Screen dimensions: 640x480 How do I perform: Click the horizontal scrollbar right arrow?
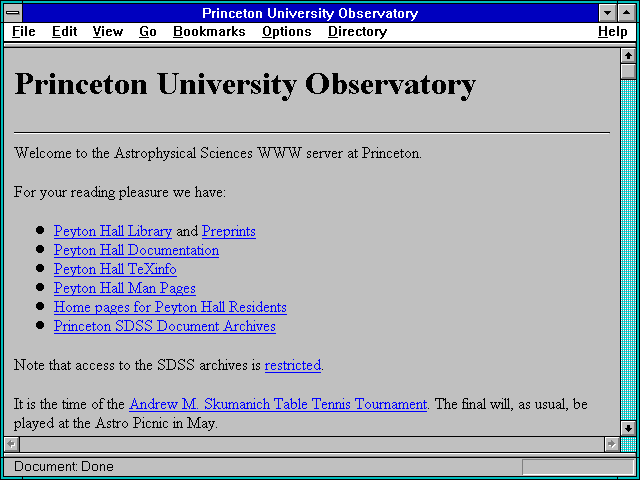[612, 444]
